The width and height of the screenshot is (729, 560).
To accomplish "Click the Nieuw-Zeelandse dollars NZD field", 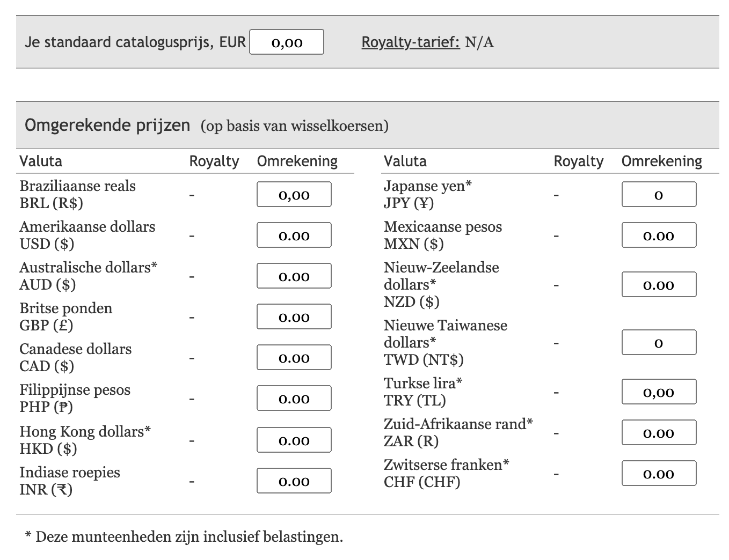I will (659, 285).
